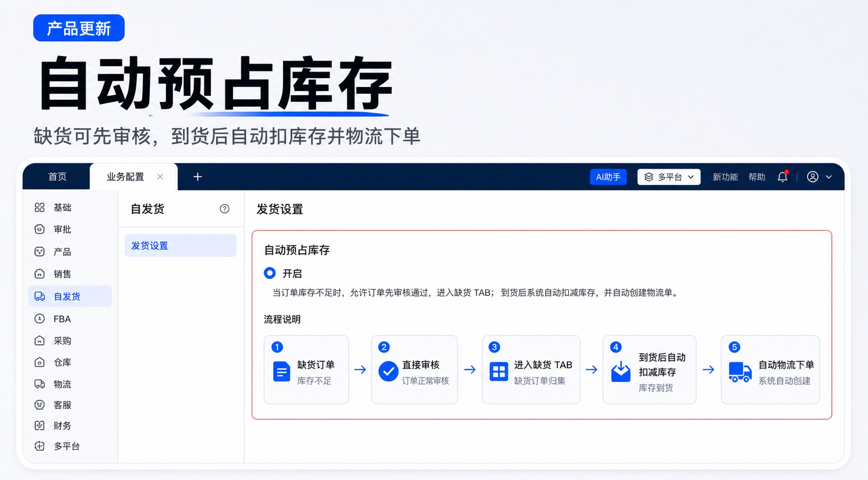
Task: Click the 库存到货 caption
Action: pyautogui.click(x=656, y=388)
